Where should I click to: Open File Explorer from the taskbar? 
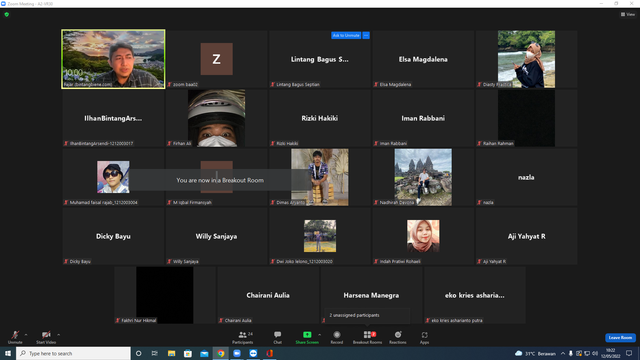[x=171, y=353]
